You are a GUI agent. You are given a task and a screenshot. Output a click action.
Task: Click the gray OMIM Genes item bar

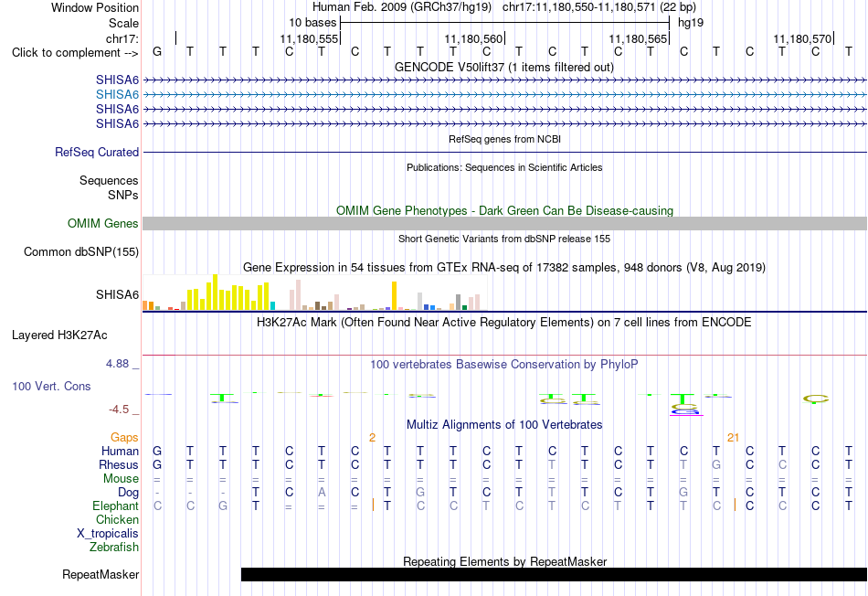point(504,223)
